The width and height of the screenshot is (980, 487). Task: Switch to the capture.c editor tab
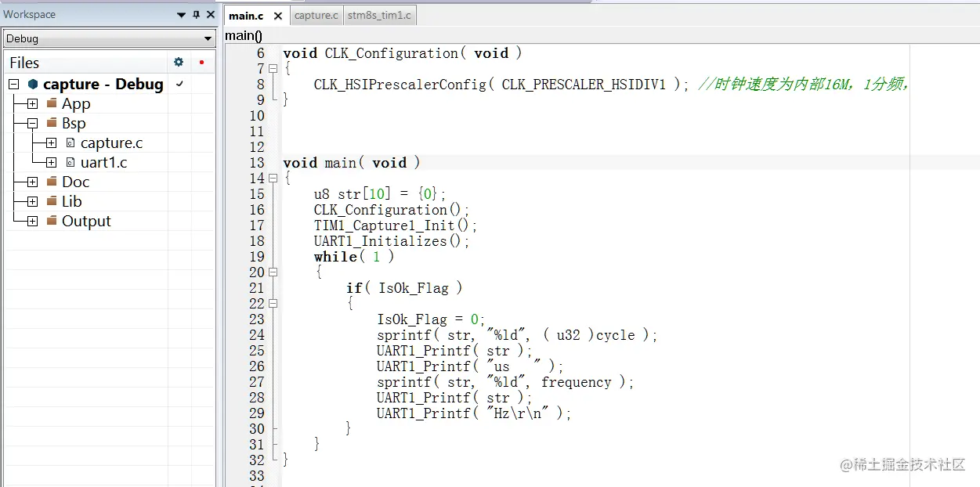click(316, 15)
